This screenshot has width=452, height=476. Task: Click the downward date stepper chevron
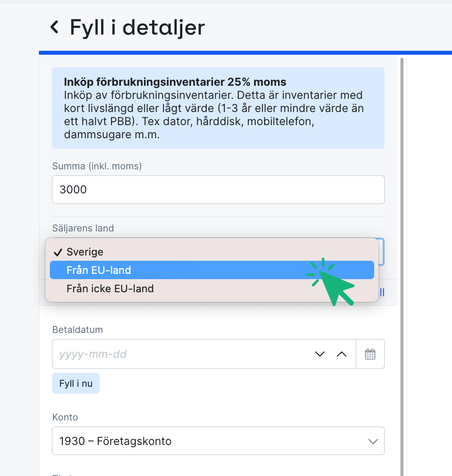coord(320,353)
